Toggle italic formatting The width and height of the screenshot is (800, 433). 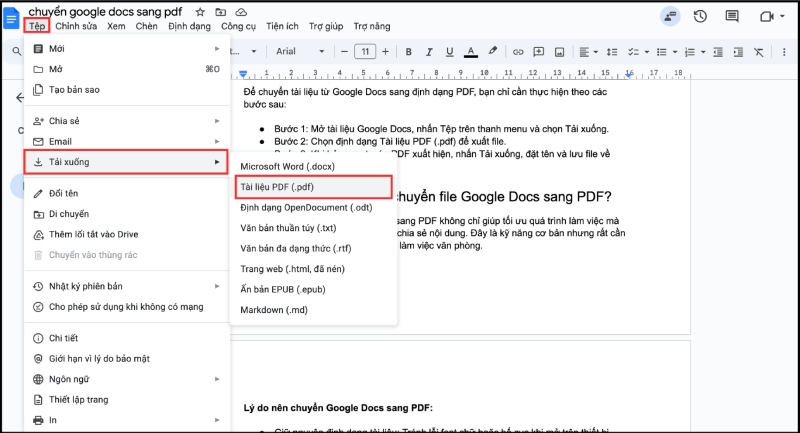click(x=429, y=52)
